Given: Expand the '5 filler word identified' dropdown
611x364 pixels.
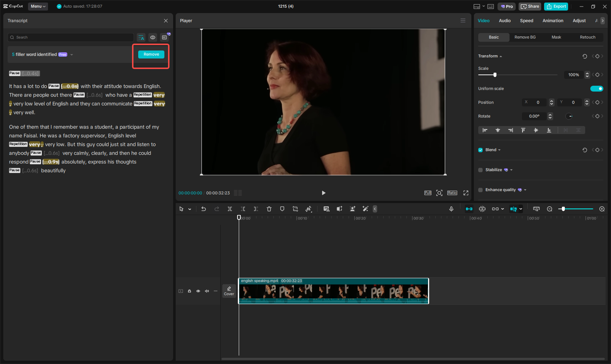Looking at the screenshot, I should [x=72, y=54].
